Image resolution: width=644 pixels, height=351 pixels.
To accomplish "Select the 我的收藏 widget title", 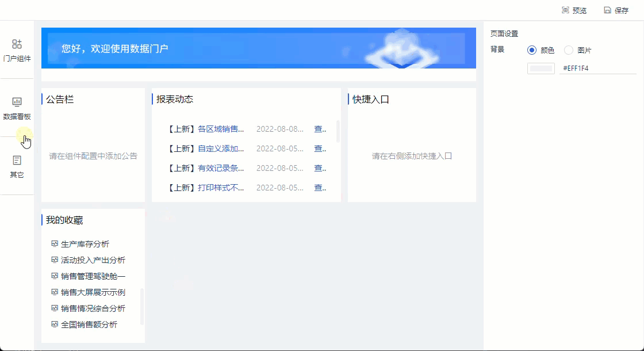I will 64,220.
